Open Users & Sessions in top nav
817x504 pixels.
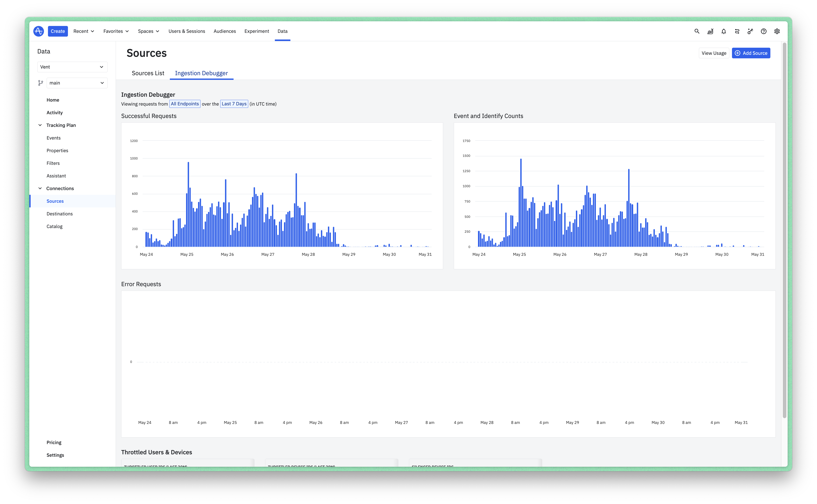click(x=186, y=31)
